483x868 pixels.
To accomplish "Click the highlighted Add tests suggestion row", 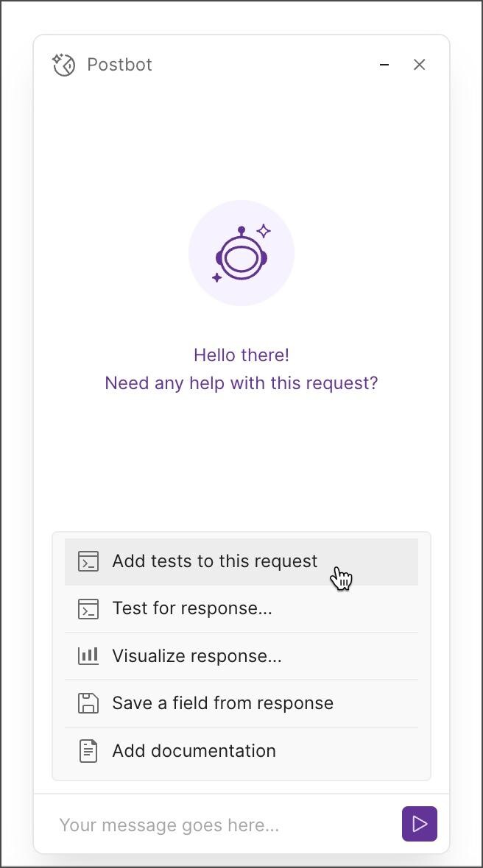I will [x=241, y=561].
